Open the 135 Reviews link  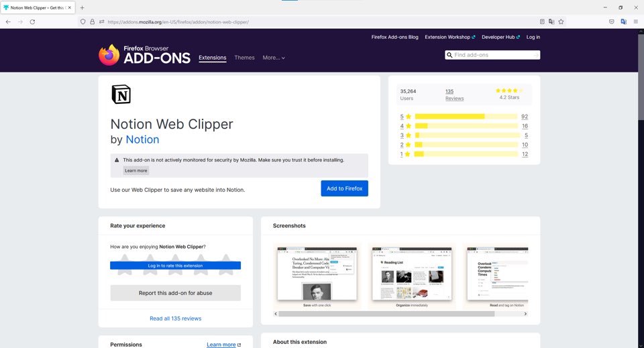[x=454, y=95]
